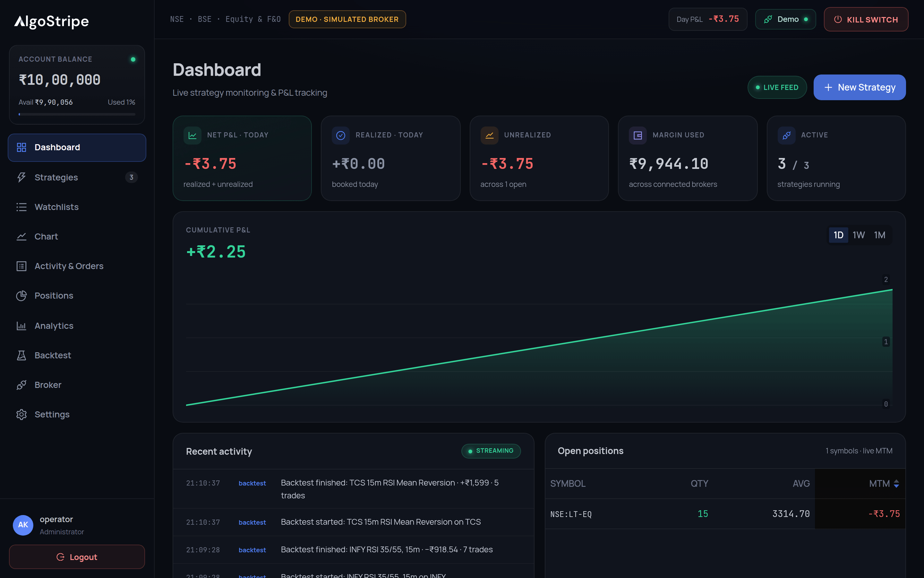Click the SYMBOL column header
The height and width of the screenshot is (578, 924).
(x=568, y=484)
